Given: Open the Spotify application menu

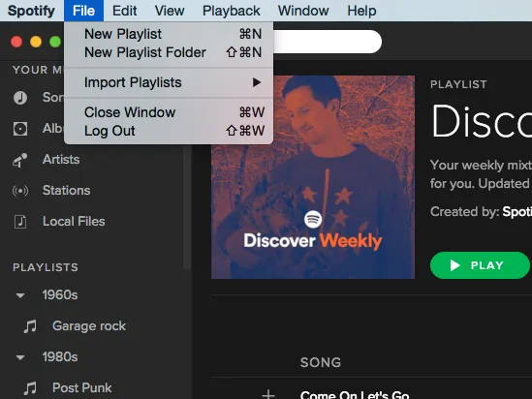Looking at the screenshot, I should 31,11.
